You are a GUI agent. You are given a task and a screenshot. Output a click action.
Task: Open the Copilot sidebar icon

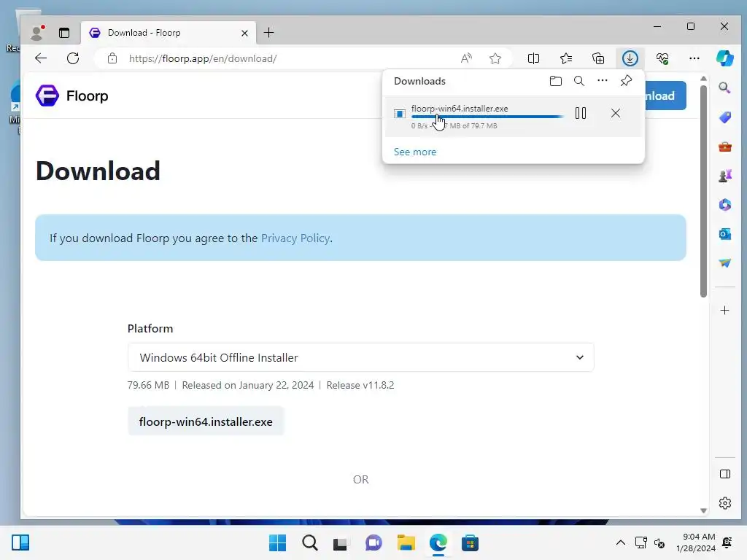point(724,58)
